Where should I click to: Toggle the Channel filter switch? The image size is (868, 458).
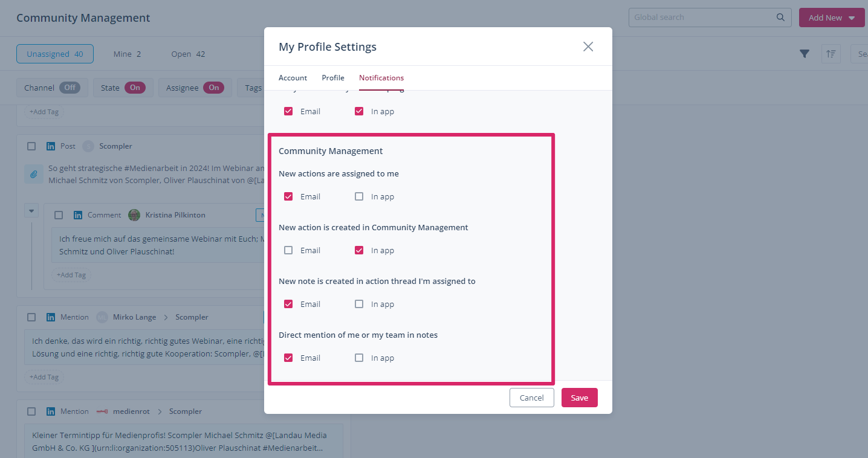[x=70, y=88]
